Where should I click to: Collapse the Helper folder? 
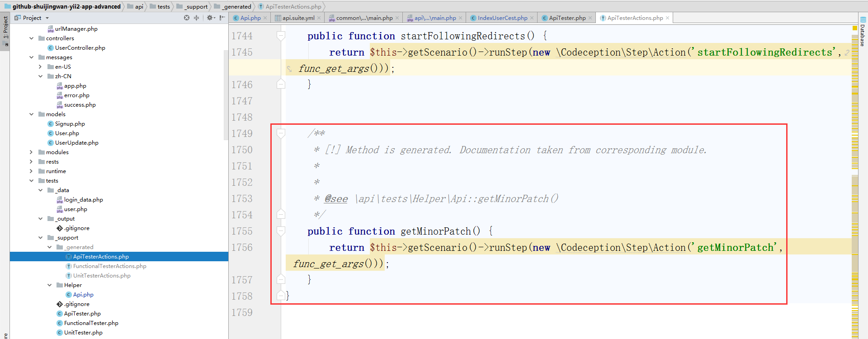point(49,285)
